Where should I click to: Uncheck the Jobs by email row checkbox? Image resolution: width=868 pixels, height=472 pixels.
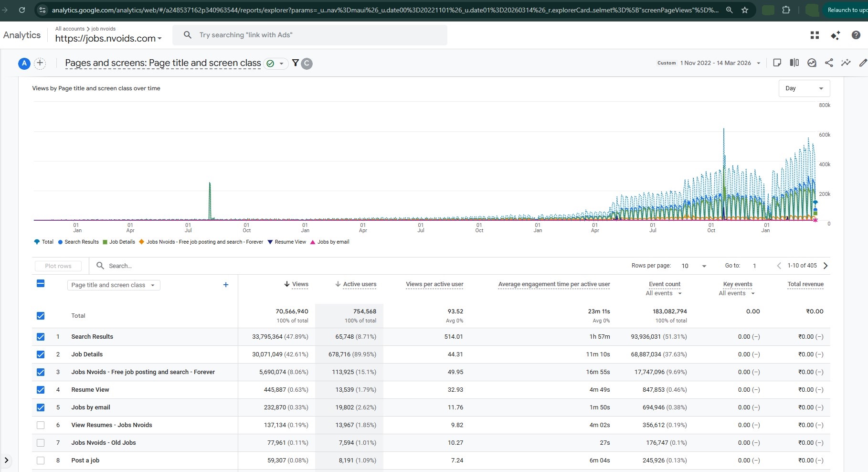click(41, 408)
